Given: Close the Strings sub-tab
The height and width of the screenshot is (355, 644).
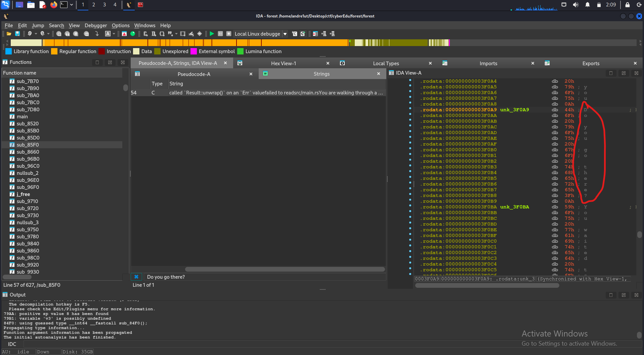Looking at the screenshot, I should click(x=379, y=74).
